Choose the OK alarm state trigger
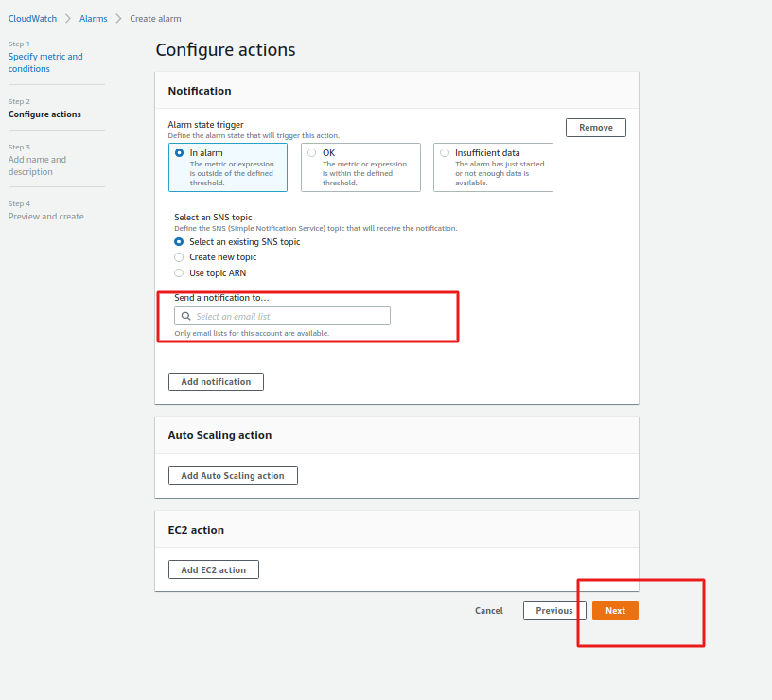 [312, 152]
